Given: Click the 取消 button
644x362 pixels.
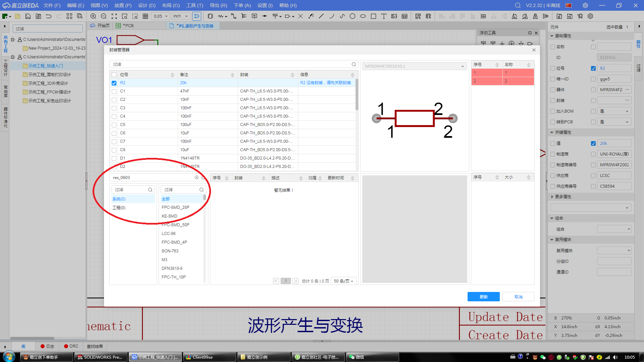Looking at the screenshot, I should [518, 297].
